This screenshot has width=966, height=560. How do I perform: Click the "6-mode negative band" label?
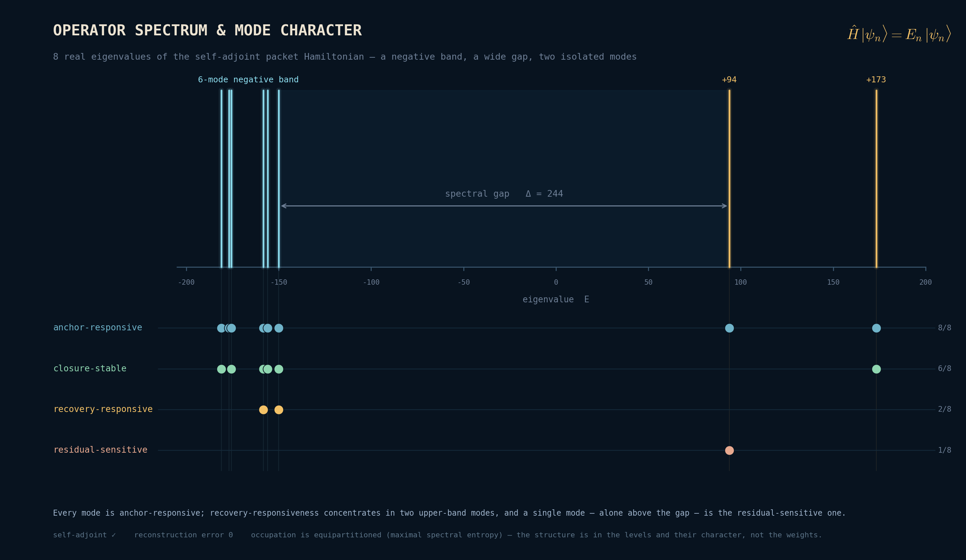(248, 80)
